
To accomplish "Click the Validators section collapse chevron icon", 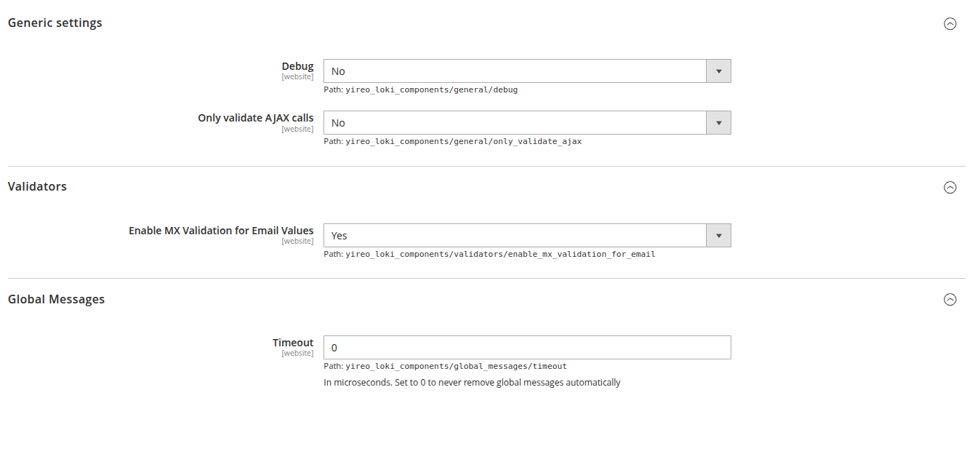I will pyautogui.click(x=949, y=187).
